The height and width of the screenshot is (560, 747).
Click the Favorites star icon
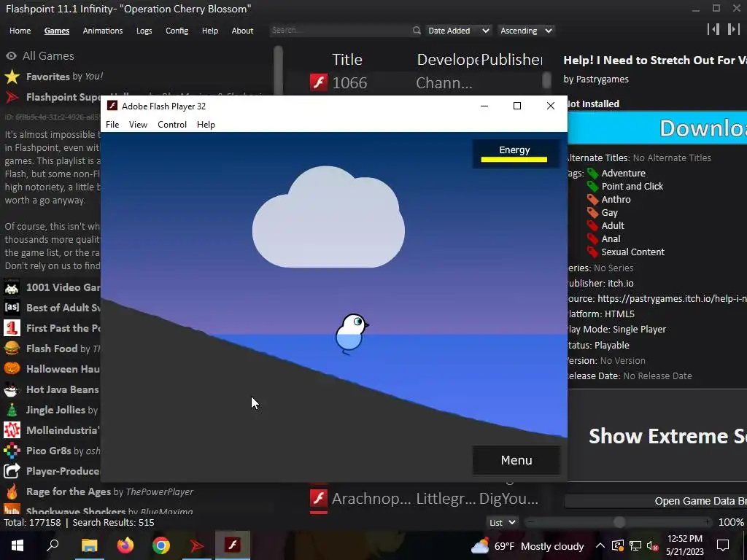point(12,76)
